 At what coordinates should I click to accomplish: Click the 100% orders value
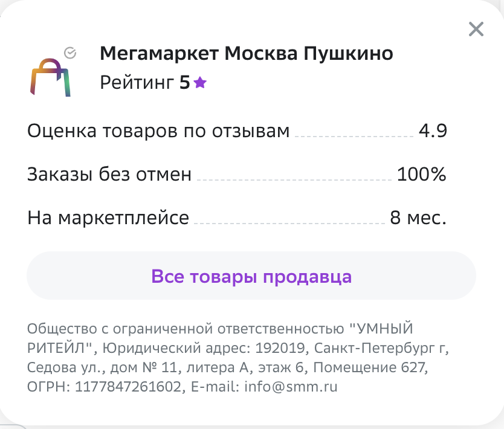click(x=421, y=174)
